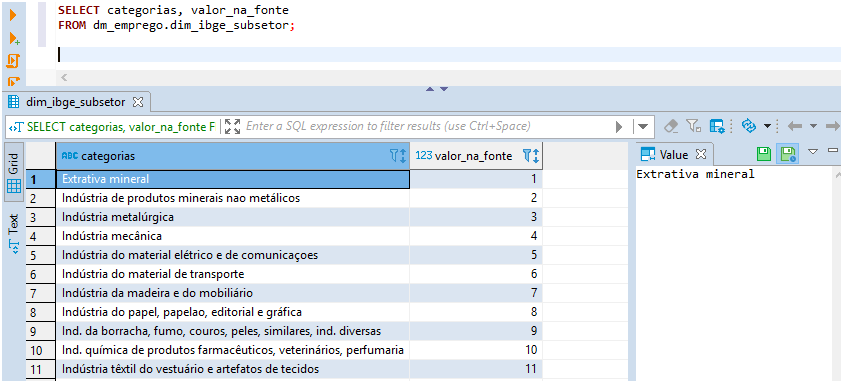Navigate back in result history

coord(795,126)
